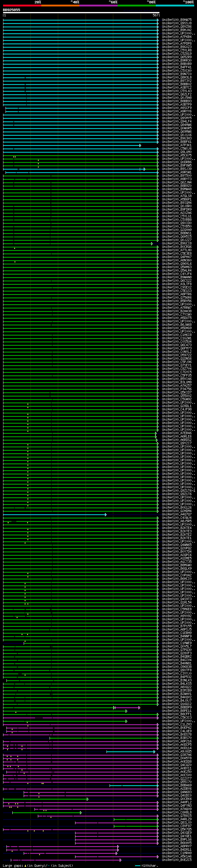Click the purple ~60% identity legend segment
197x868 pixels.
[x=98, y=6]
